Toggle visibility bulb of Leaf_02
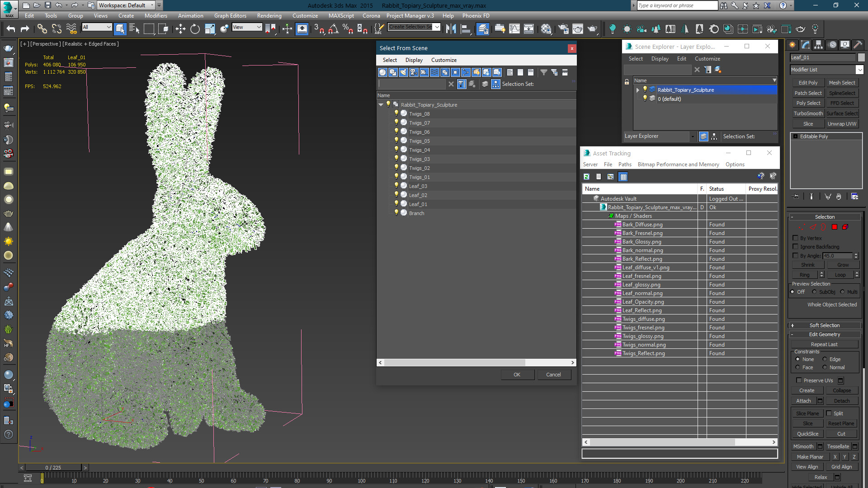The height and width of the screenshot is (488, 868). [396, 195]
